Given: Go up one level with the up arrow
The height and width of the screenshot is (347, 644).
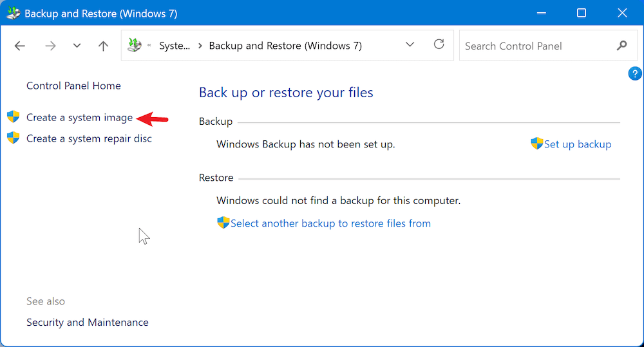Looking at the screenshot, I should point(103,46).
